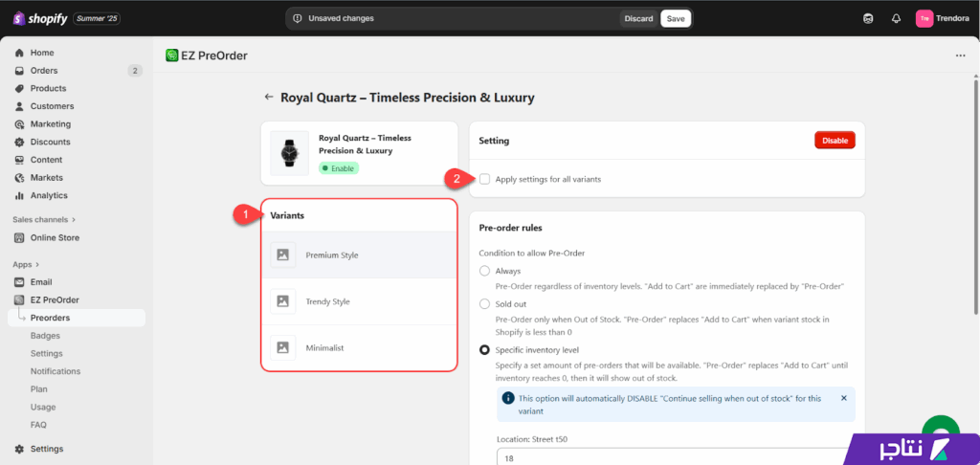This screenshot has width=980, height=465.
Task: Select the Always pre-order condition
Action: tap(485, 272)
